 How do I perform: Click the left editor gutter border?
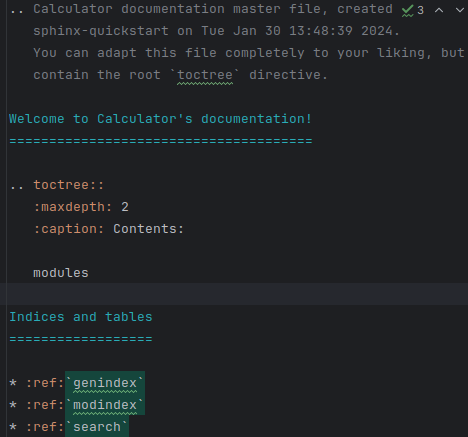(x=6, y=218)
